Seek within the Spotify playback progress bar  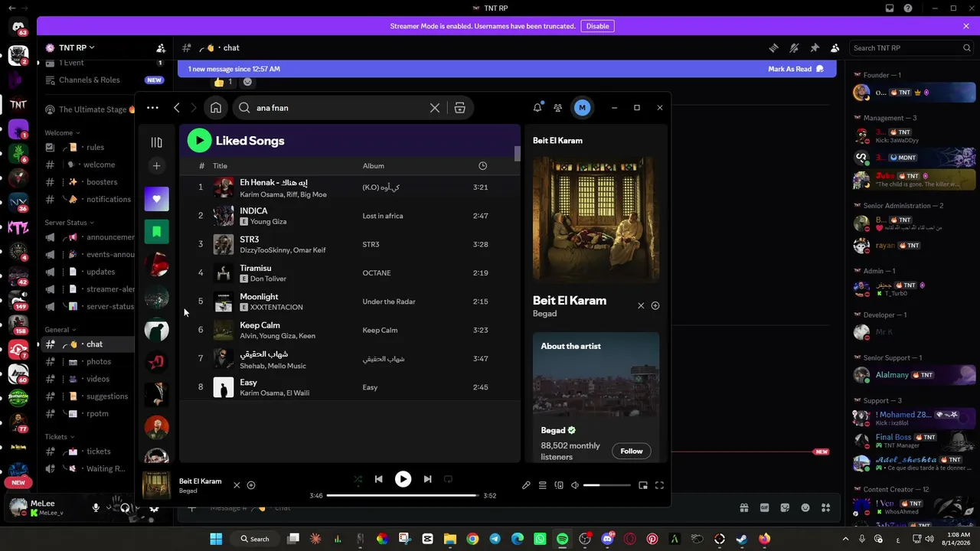click(403, 495)
